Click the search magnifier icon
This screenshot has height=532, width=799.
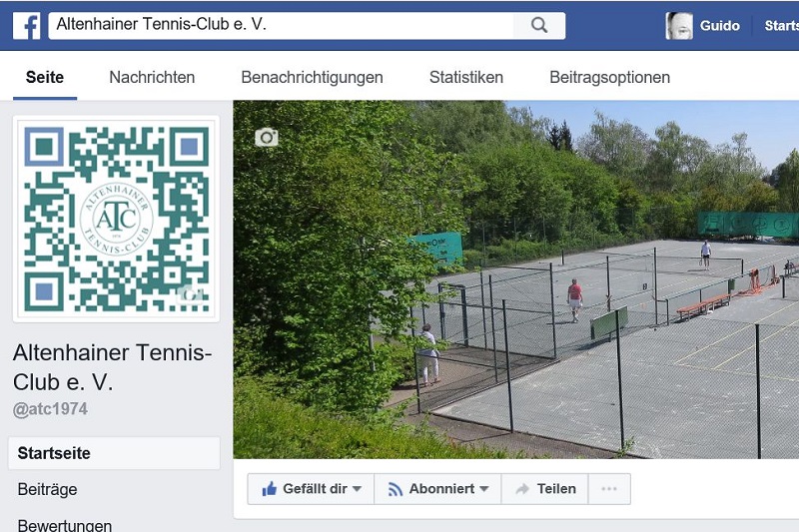[539, 25]
